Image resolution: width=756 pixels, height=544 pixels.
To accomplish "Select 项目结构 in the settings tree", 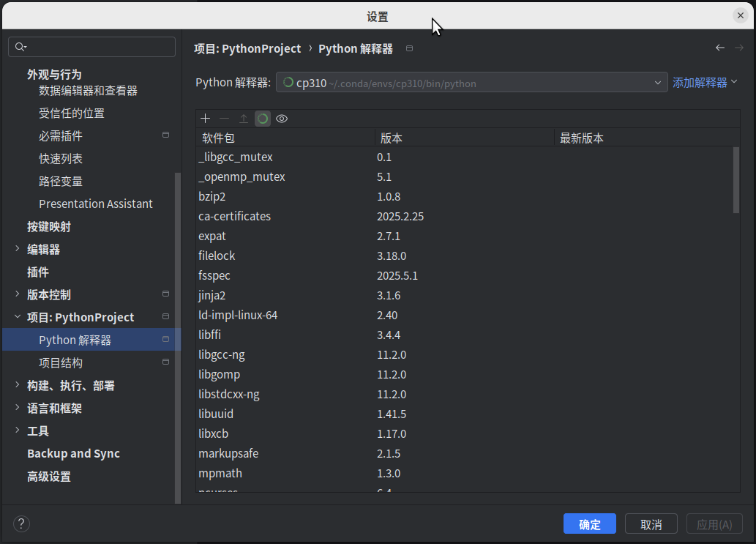I will [61, 362].
